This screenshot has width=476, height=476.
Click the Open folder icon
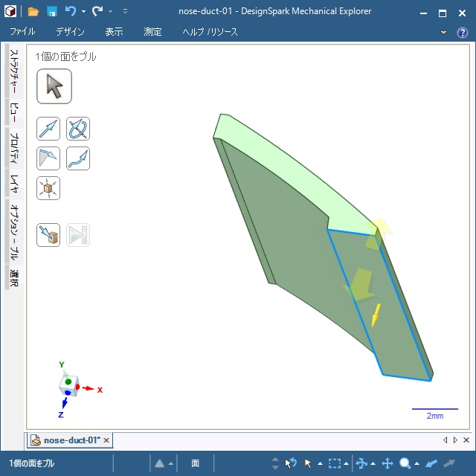point(33,11)
